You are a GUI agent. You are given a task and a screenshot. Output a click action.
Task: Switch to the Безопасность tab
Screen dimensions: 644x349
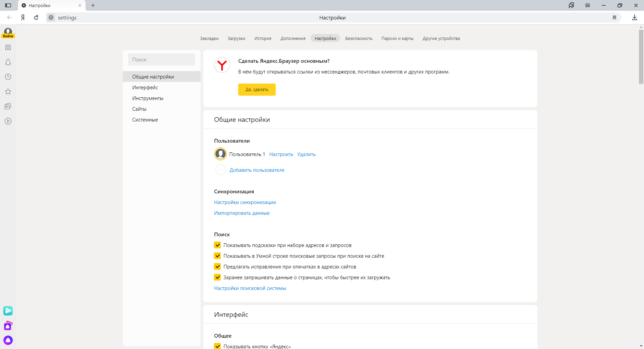(x=359, y=39)
